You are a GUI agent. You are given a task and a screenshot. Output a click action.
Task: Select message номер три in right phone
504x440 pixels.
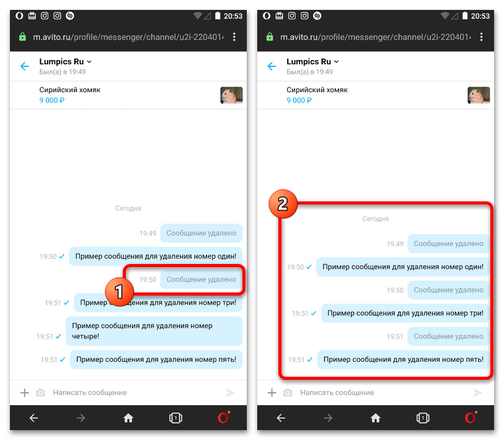pyautogui.click(x=405, y=313)
